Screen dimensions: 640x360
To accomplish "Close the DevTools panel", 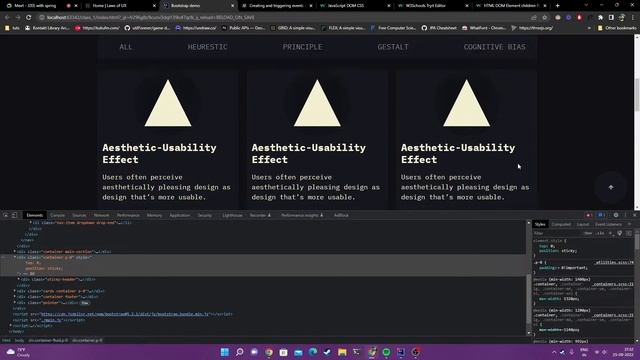I will tap(634, 215).
